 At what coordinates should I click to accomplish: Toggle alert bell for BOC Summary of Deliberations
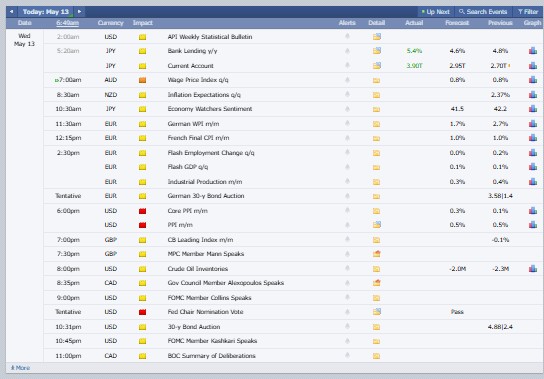[x=347, y=355]
